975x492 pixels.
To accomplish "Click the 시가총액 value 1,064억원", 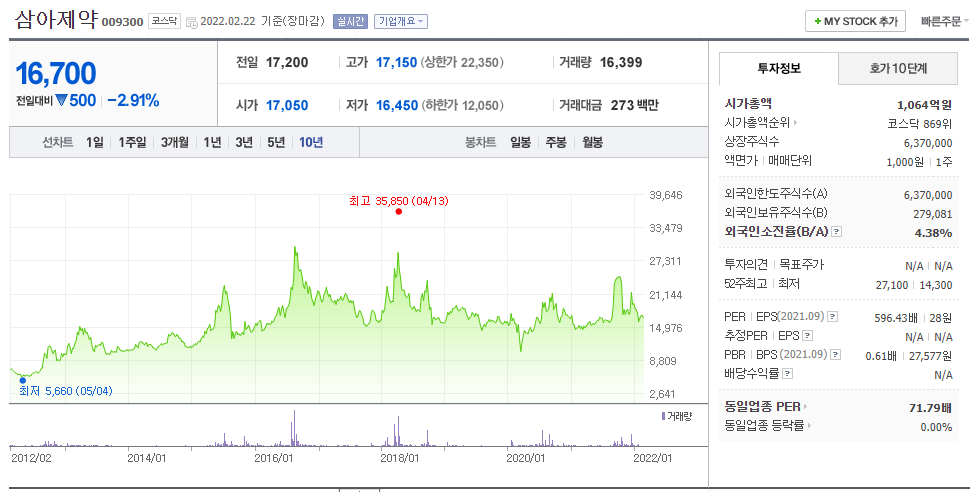I will click(x=925, y=105).
